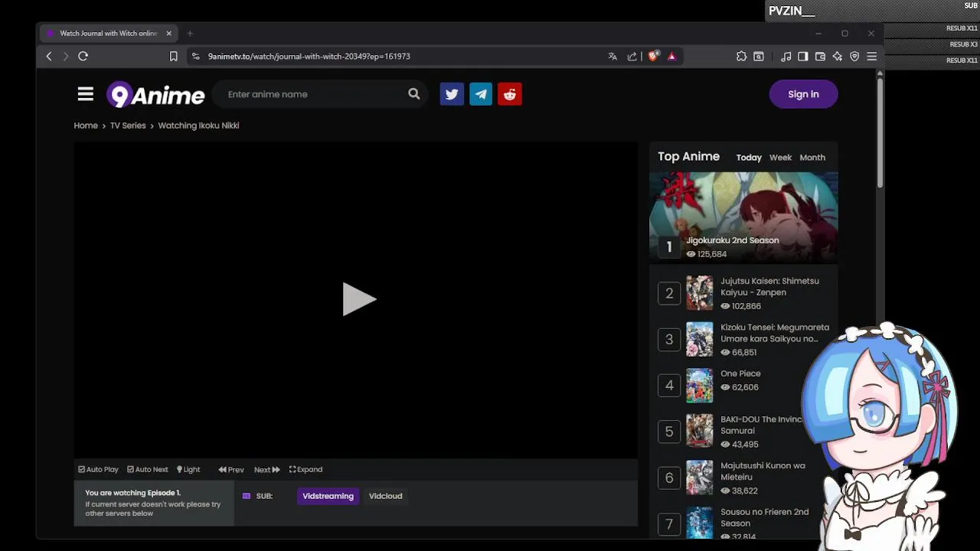Open the 9anime hamburger menu
The width and height of the screenshot is (980, 551).
86,94
